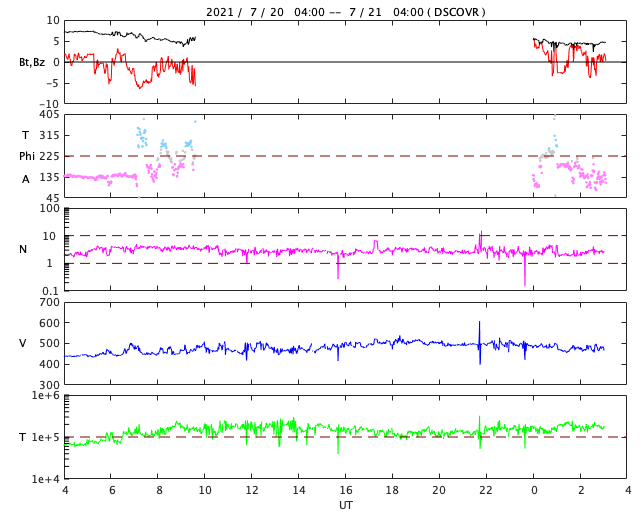This screenshot has height=512, width=640.
Task: Click the '600' tick on velocity axis
Action: 49,323
